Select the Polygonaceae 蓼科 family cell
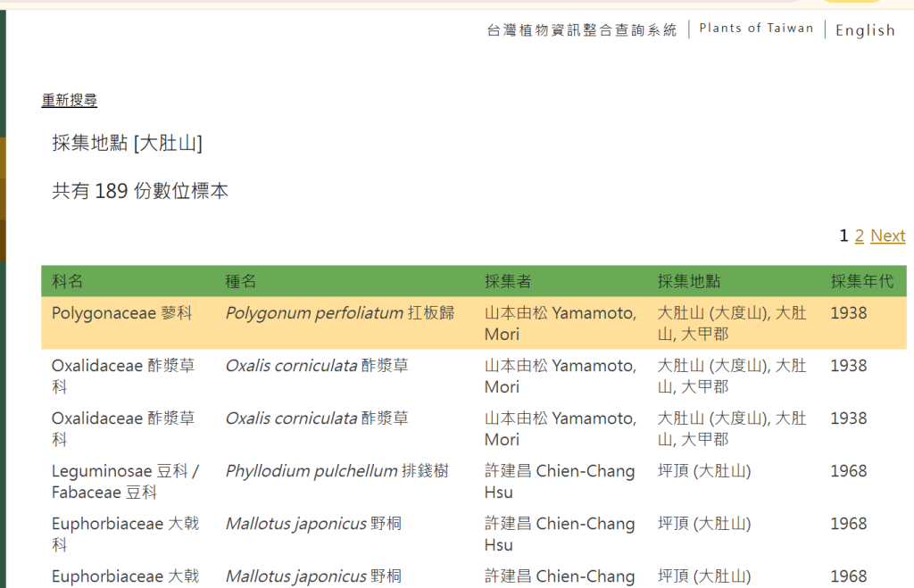This screenshot has height=588, width=914. pos(121,314)
